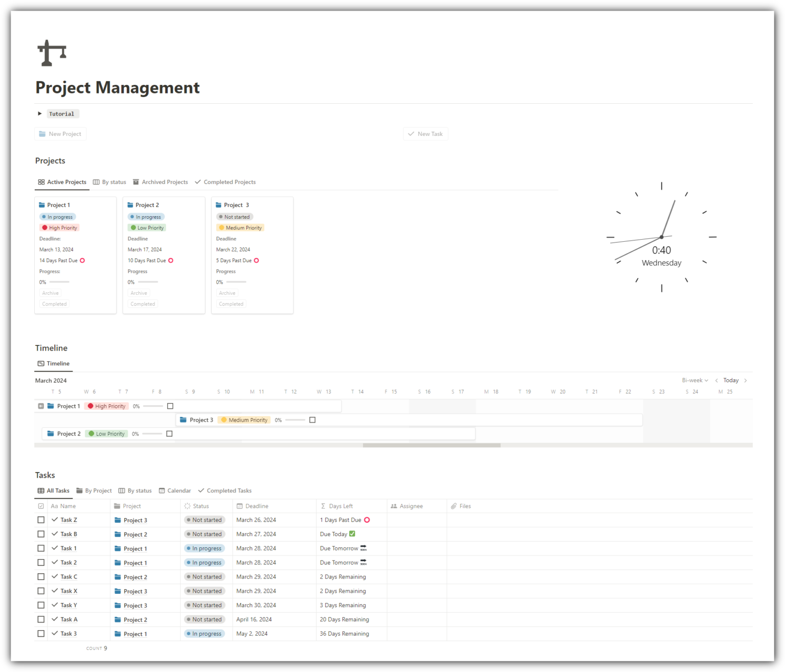
Task: Click Project 1 card progress bar
Action: click(x=59, y=282)
